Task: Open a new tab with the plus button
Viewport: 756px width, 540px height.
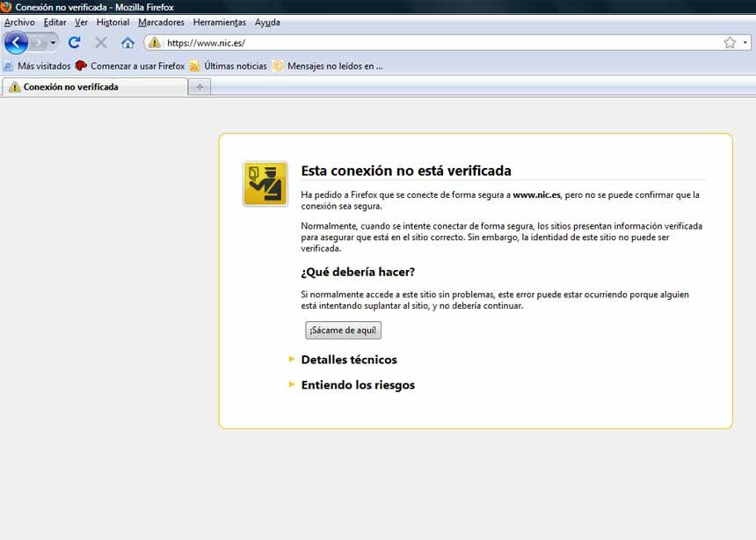Action: [200, 86]
